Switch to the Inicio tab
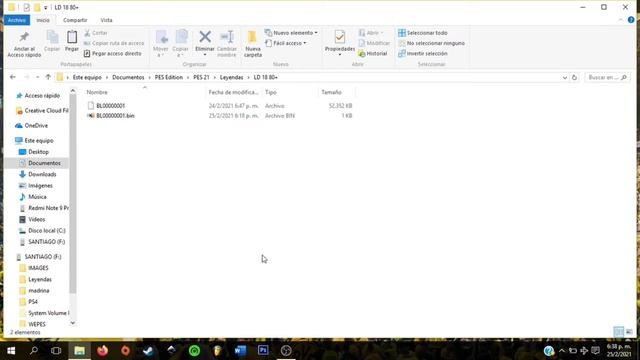The height and width of the screenshot is (360, 640). 43,20
